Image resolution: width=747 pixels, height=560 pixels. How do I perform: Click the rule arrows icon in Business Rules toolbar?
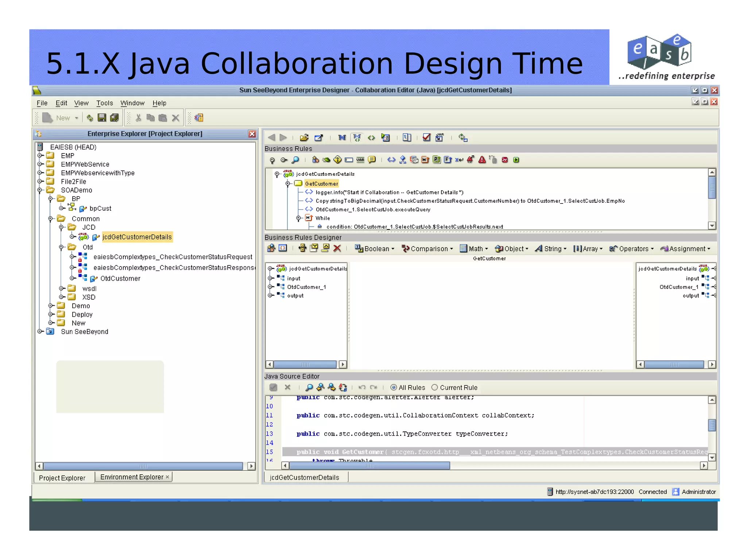(391, 160)
